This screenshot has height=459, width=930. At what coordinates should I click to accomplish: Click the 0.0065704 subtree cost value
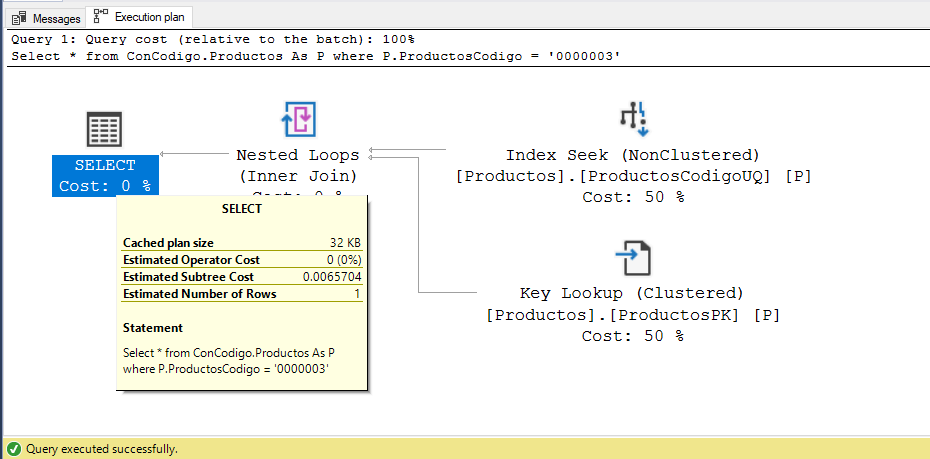332,277
